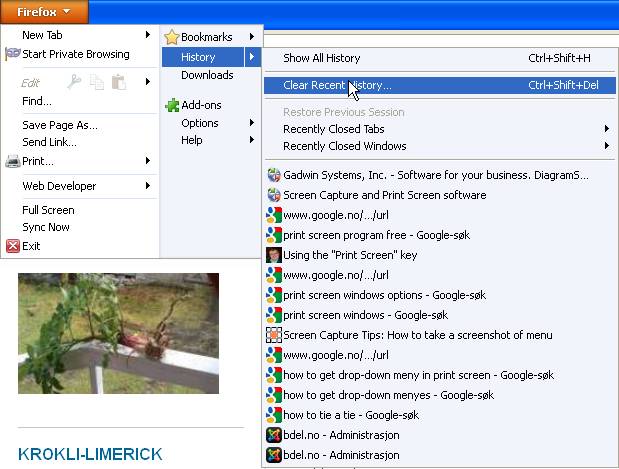
Task: Expand the Print submenu arrow
Action: click(148, 161)
